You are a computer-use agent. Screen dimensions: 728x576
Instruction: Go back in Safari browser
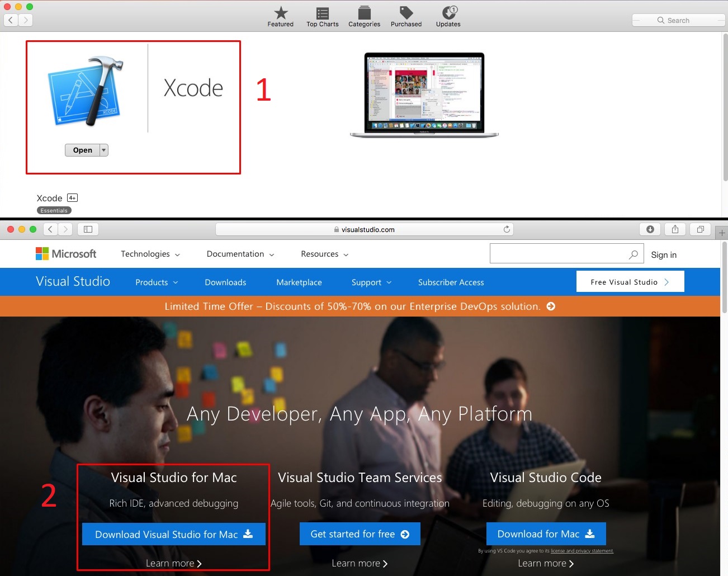(50, 229)
